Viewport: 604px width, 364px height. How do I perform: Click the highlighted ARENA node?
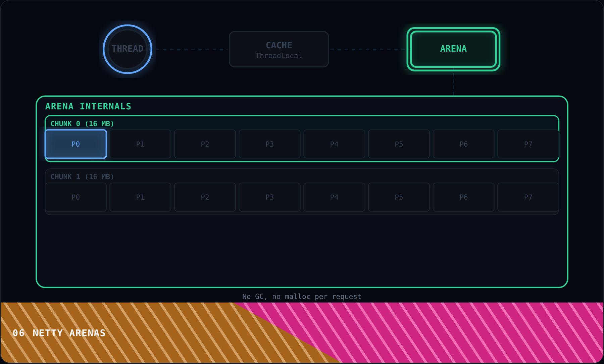pos(453,49)
